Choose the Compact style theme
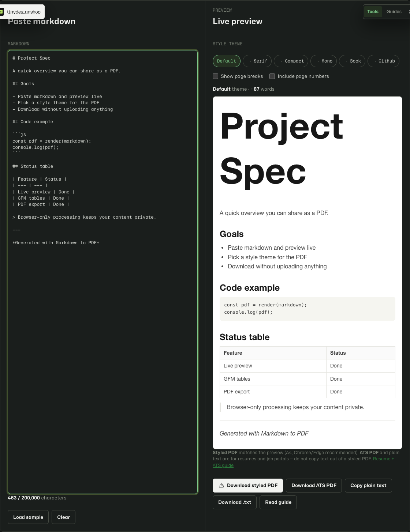Image resolution: width=410 pixels, height=532 pixels. tap(291, 61)
